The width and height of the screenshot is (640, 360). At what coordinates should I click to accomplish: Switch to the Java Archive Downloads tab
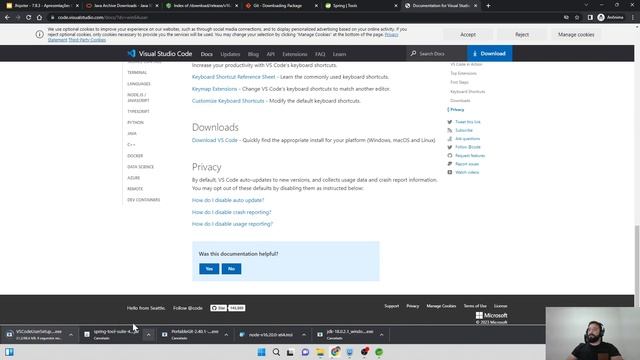click(x=121, y=6)
